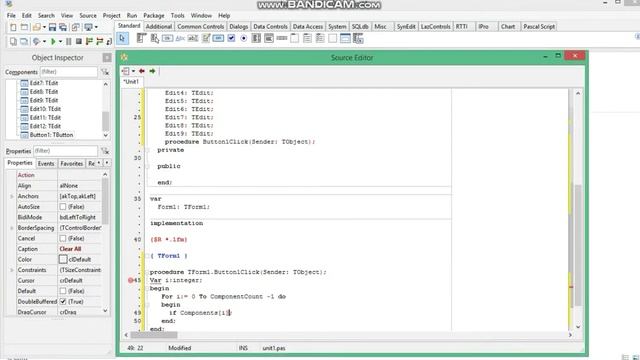
Task: Select the pointer selection tool in palette
Action: coord(122,38)
